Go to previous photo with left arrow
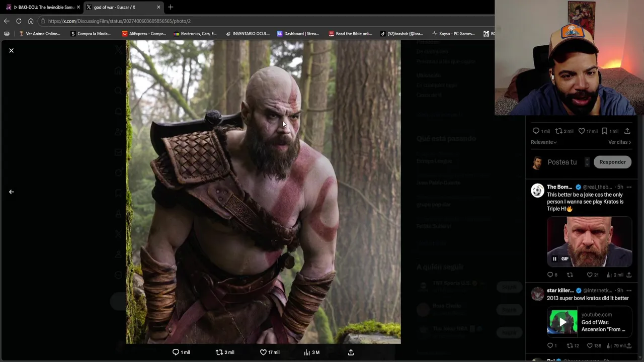The image size is (644, 362). (11, 192)
